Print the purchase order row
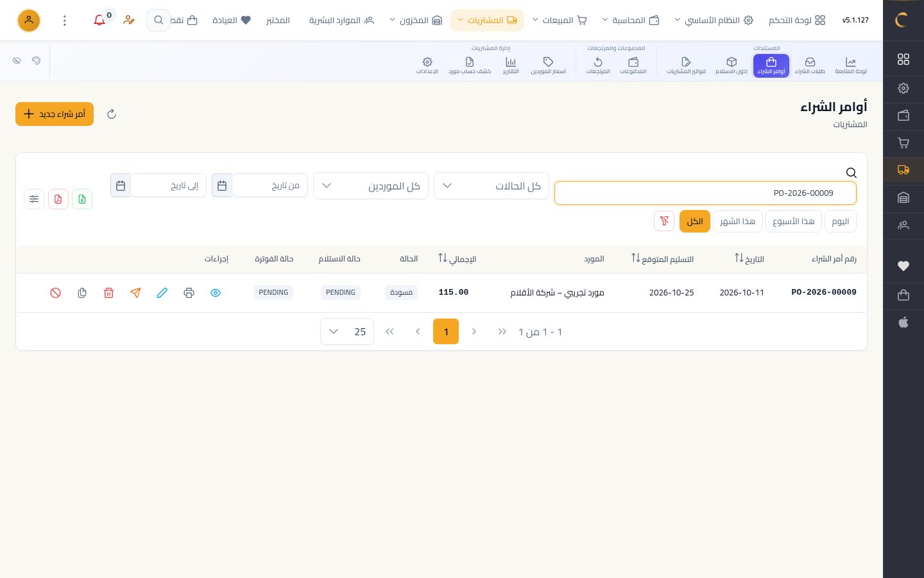 (x=189, y=293)
